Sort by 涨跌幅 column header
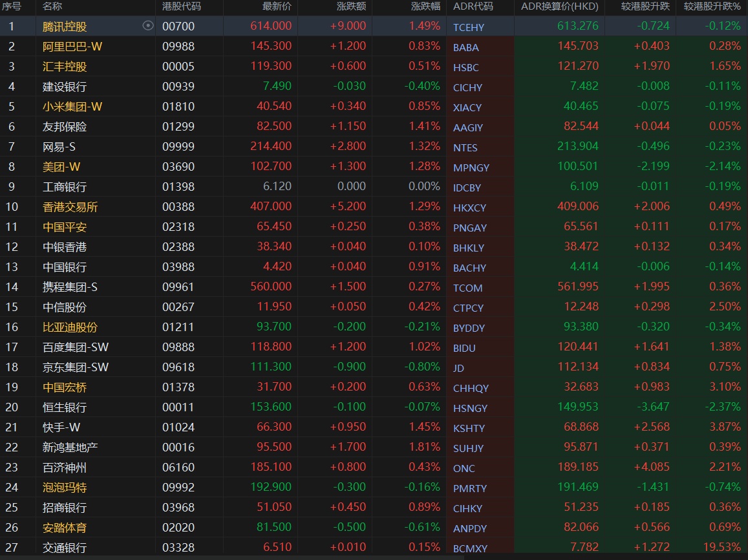This screenshot has width=748, height=560. tap(425, 6)
